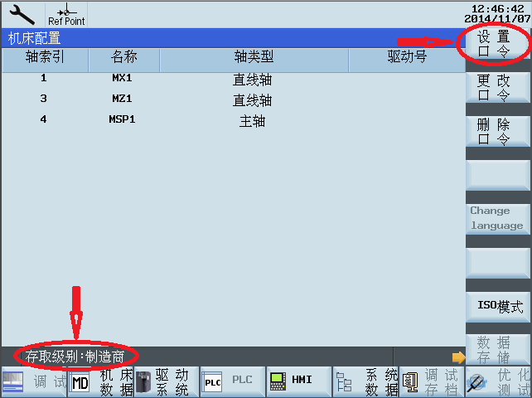Click the system data tree icon

pos(344,382)
